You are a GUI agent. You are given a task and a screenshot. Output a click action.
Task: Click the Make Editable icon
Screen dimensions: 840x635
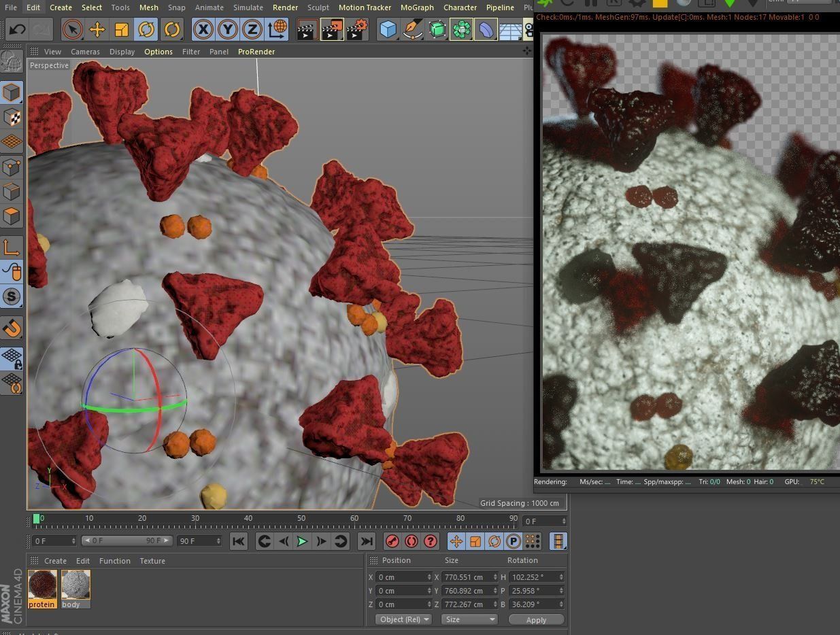coord(12,63)
